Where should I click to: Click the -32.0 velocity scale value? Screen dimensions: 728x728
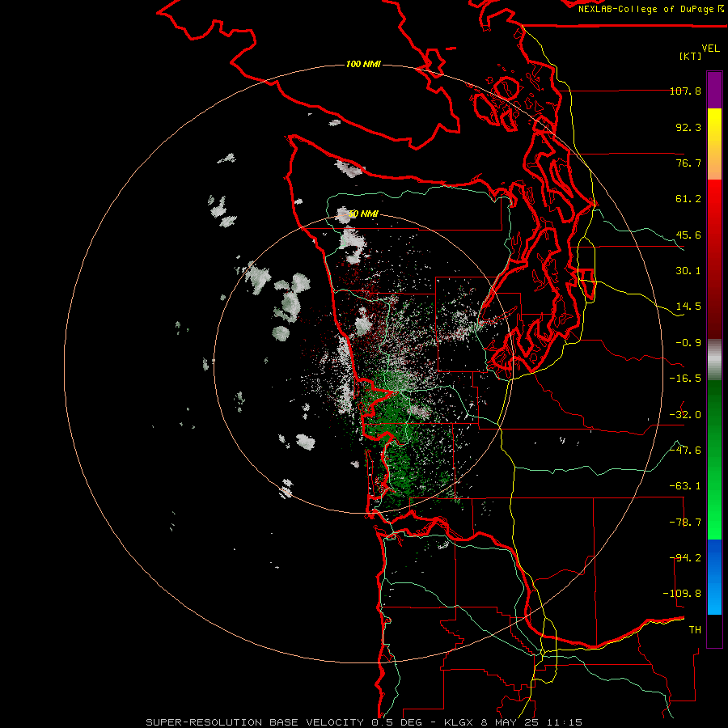click(685, 415)
